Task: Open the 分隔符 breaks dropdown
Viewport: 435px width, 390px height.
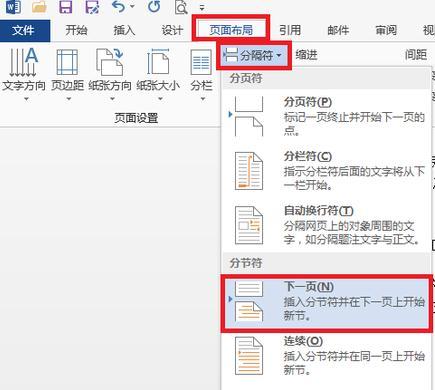Action: [254, 55]
